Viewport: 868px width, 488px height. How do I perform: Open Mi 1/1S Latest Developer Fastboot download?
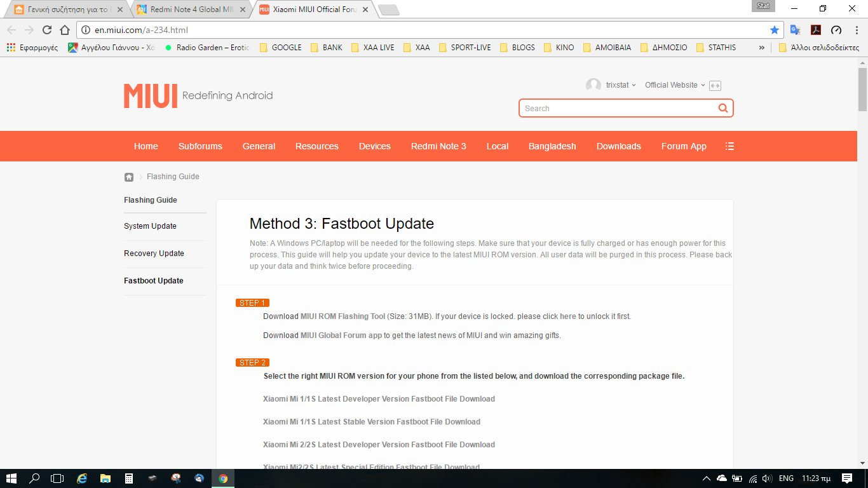point(379,399)
